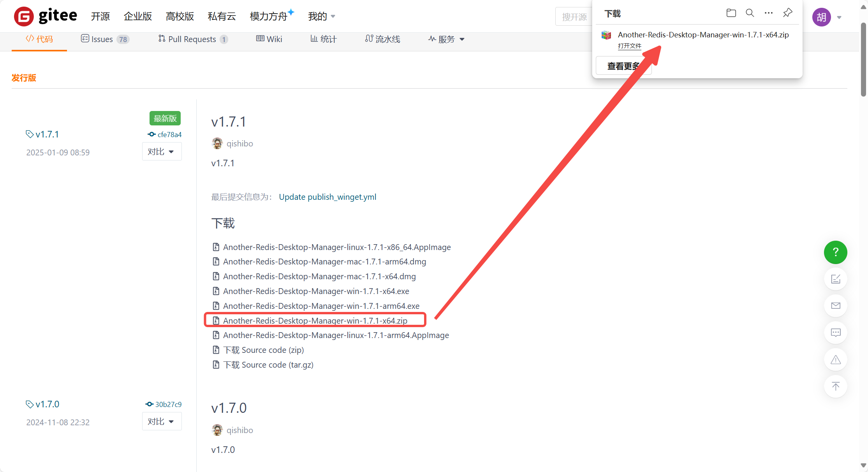
Task: Click qishibo author name under v1.7.1
Action: (x=240, y=144)
